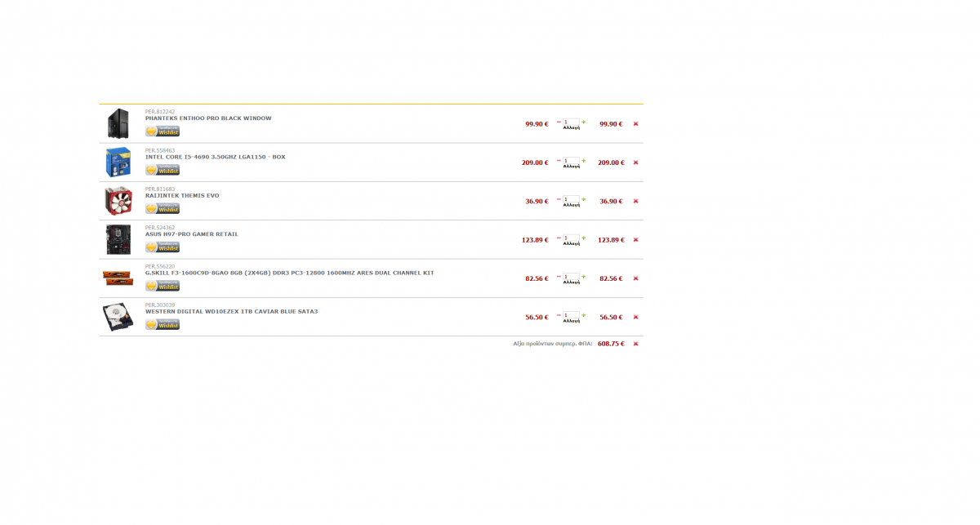Focus quantity field for Intel Core i5-4690
Screen dimensions: 980x525
pyautogui.click(x=571, y=160)
